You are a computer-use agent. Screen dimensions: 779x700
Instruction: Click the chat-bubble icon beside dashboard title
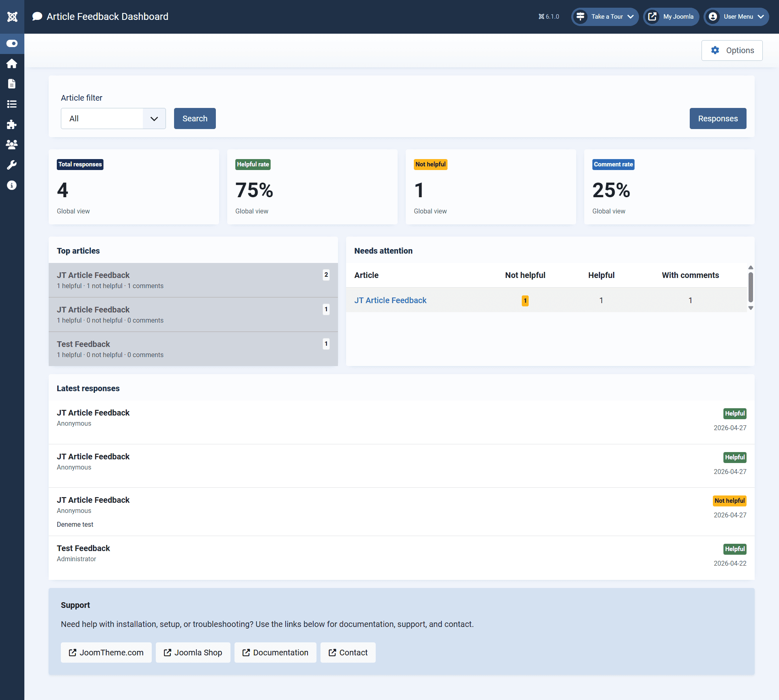coord(37,16)
